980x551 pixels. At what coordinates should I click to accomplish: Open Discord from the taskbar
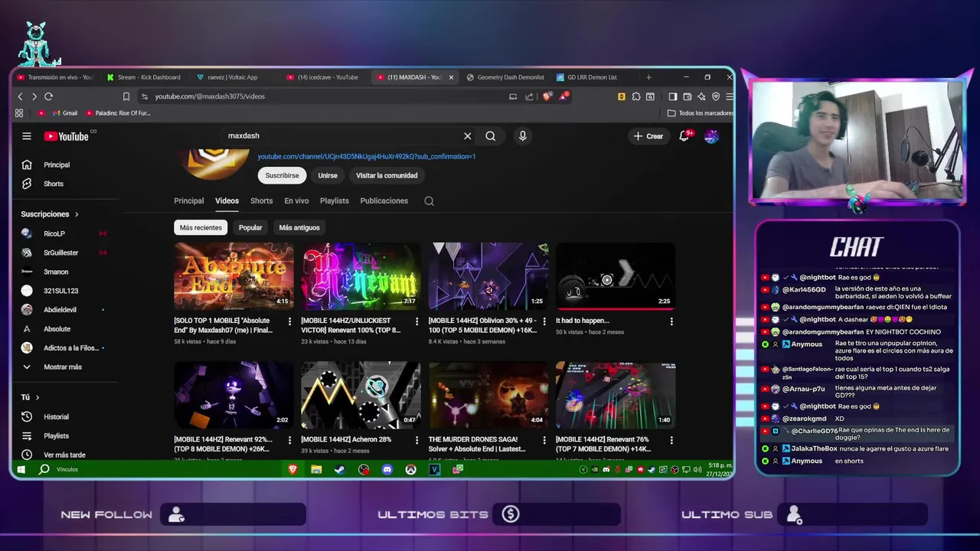point(387,469)
